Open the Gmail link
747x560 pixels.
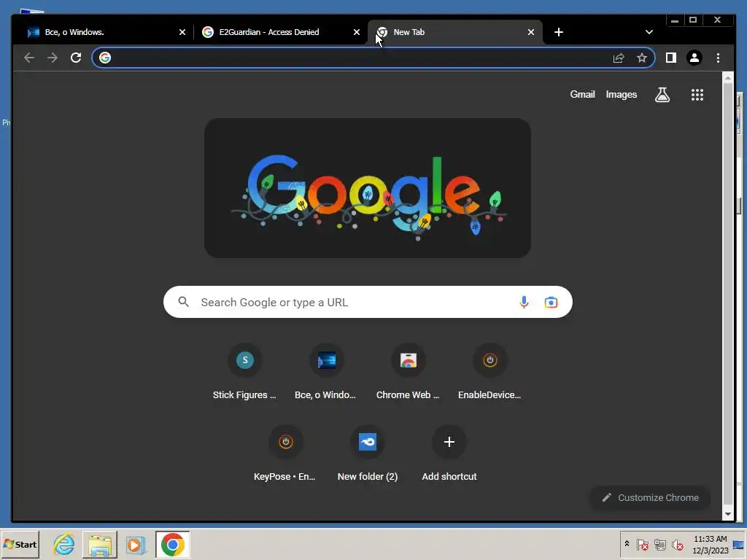582,94
